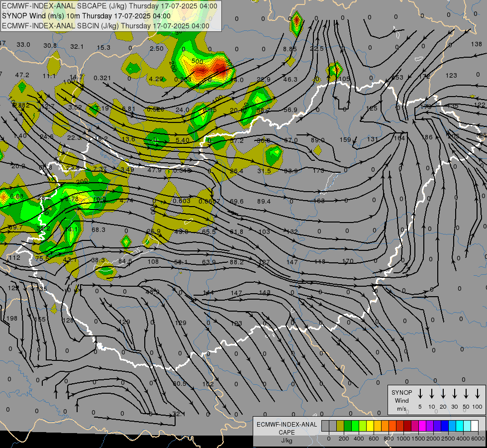Select the pure yellow CAPE legend swatch
This screenshot has width=487, height=448.
pos(370,426)
